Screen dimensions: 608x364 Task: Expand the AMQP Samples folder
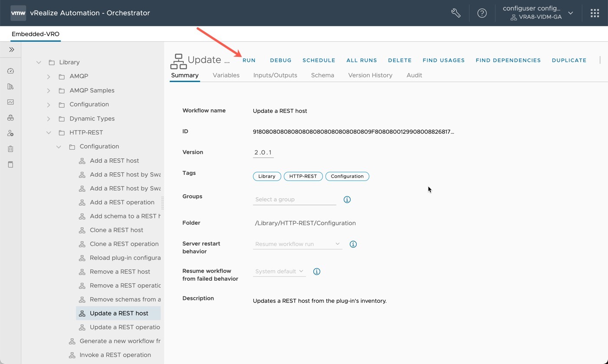(49, 91)
